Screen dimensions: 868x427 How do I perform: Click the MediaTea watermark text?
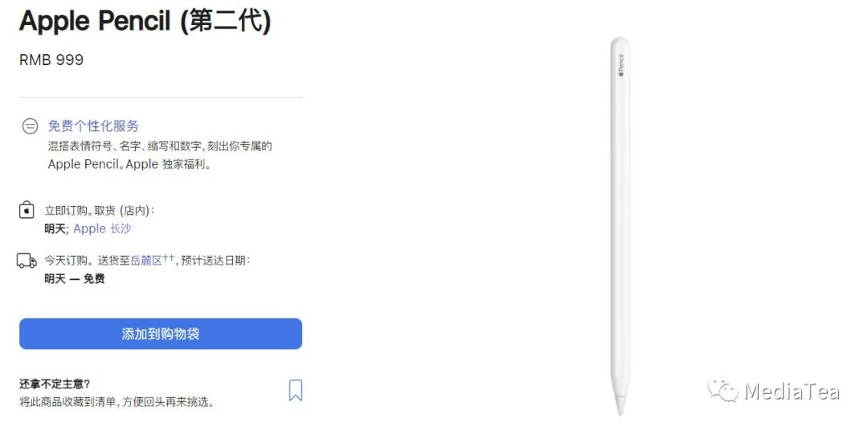coord(792,391)
